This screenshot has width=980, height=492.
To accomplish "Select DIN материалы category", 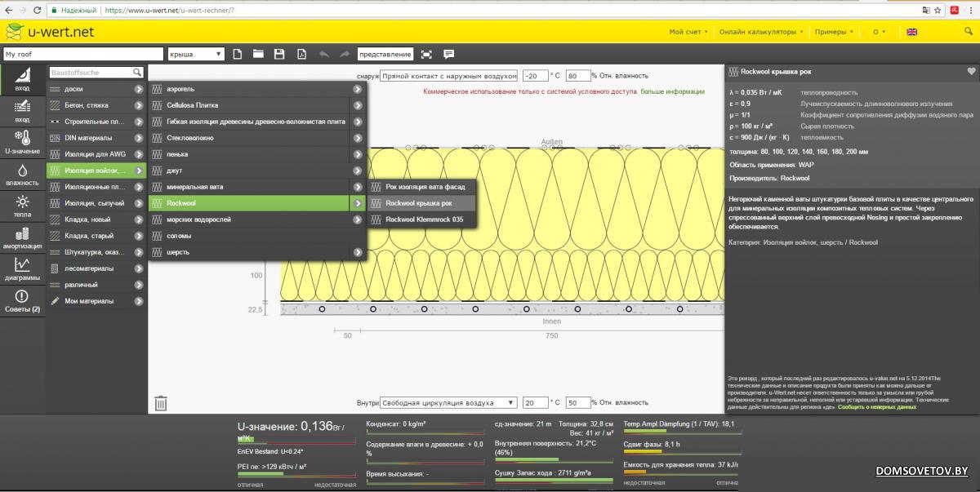I will (x=96, y=138).
